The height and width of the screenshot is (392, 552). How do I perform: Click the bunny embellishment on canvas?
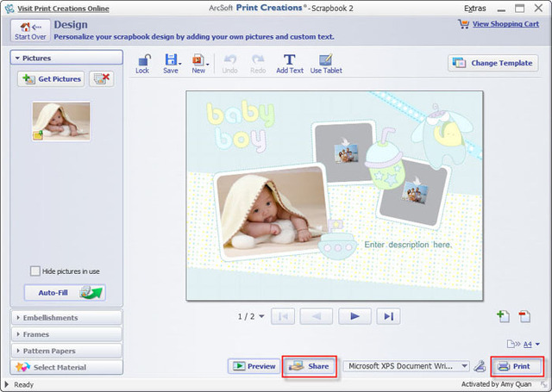[442, 136]
